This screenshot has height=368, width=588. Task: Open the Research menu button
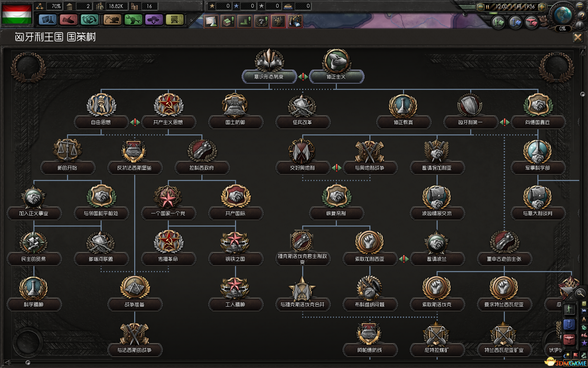pyautogui.click(x=48, y=20)
